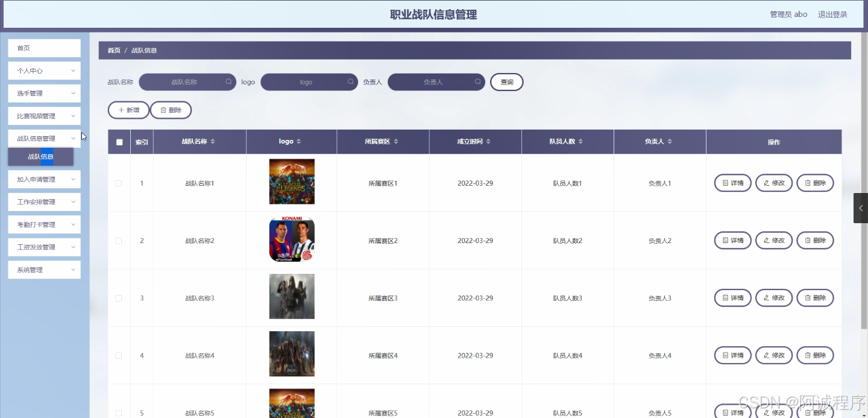
Task: Click 删除 for 战队名称2 row
Action: coord(815,241)
